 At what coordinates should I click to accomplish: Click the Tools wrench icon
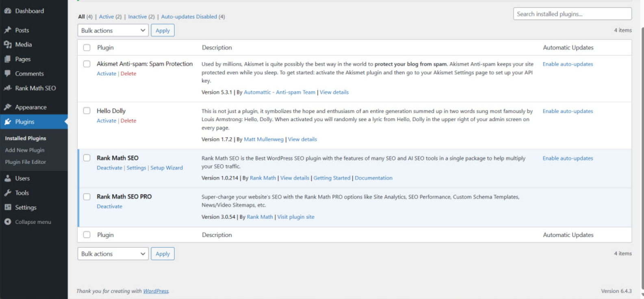click(7, 193)
